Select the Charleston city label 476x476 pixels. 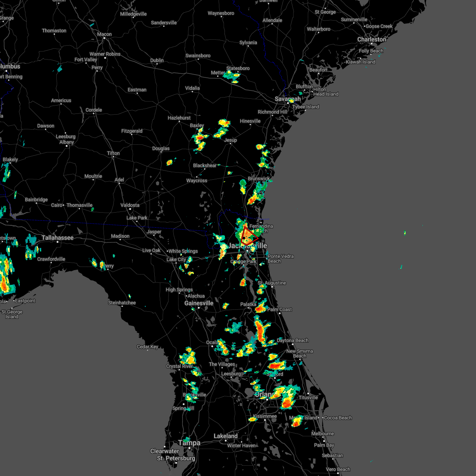(372, 39)
